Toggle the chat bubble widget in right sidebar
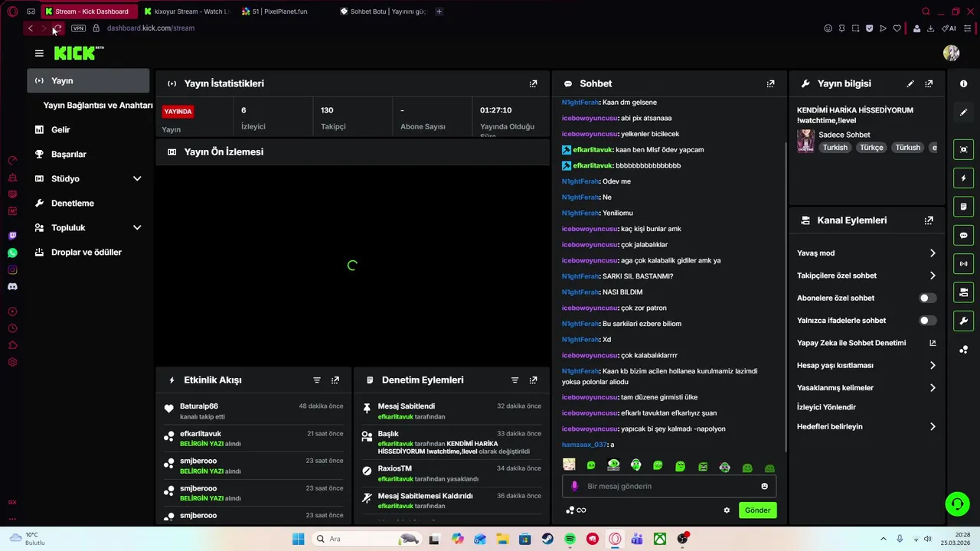Viewport: 980px width, 551px height. point(963,235)
